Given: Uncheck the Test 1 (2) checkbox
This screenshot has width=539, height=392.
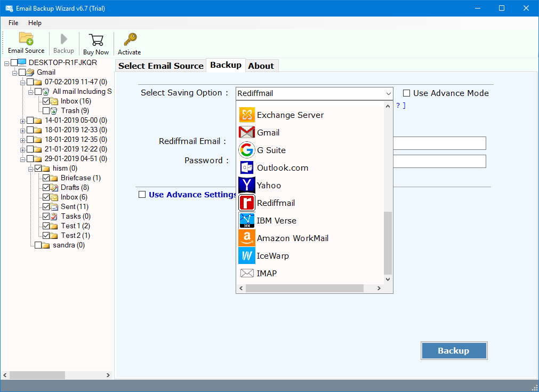Looking at the screenshot, I should click(x=46, y=226).
